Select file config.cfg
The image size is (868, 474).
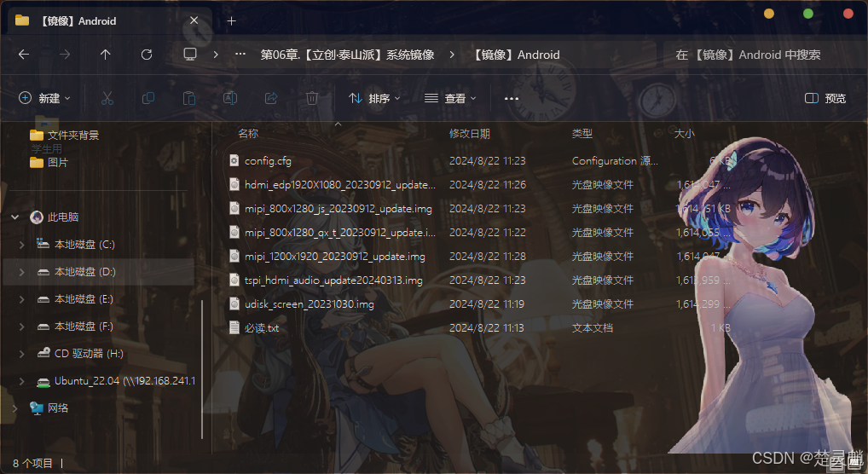(268, 160)
